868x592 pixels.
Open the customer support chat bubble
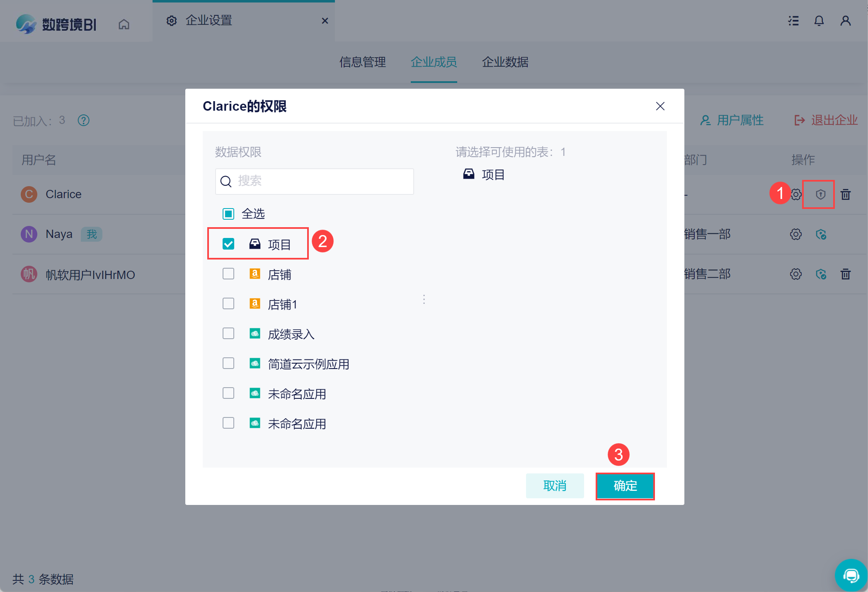point(851,575)
